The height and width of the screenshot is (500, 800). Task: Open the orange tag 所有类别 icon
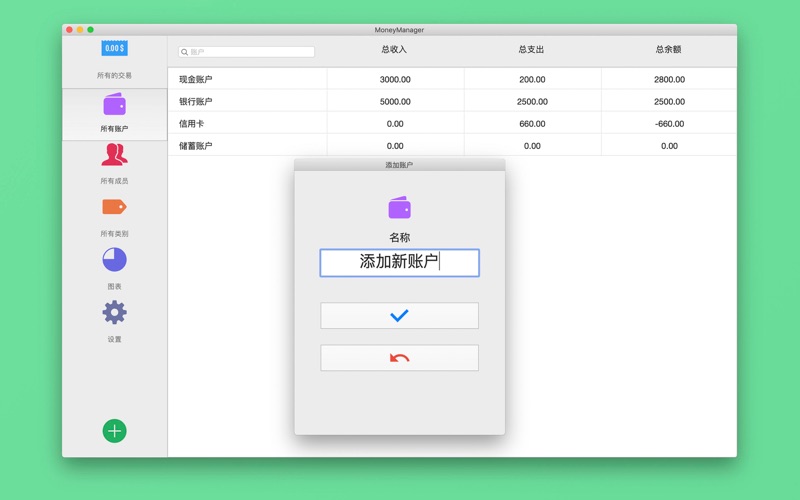click(114, 207)
